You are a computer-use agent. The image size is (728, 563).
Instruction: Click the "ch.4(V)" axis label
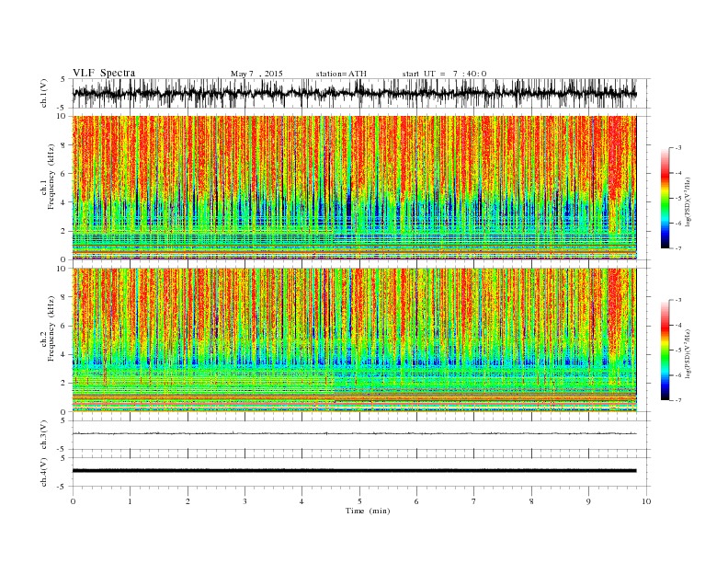pos(44,472)
